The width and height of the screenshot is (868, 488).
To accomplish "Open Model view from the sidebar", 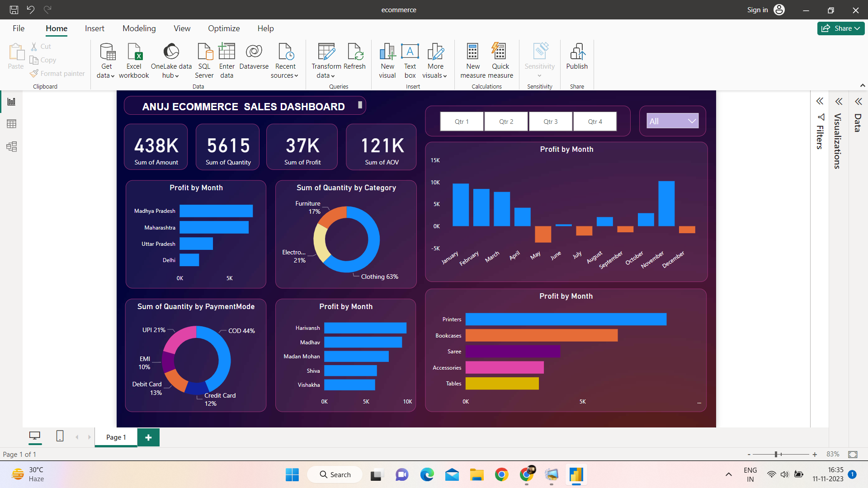I will (11, 146).
